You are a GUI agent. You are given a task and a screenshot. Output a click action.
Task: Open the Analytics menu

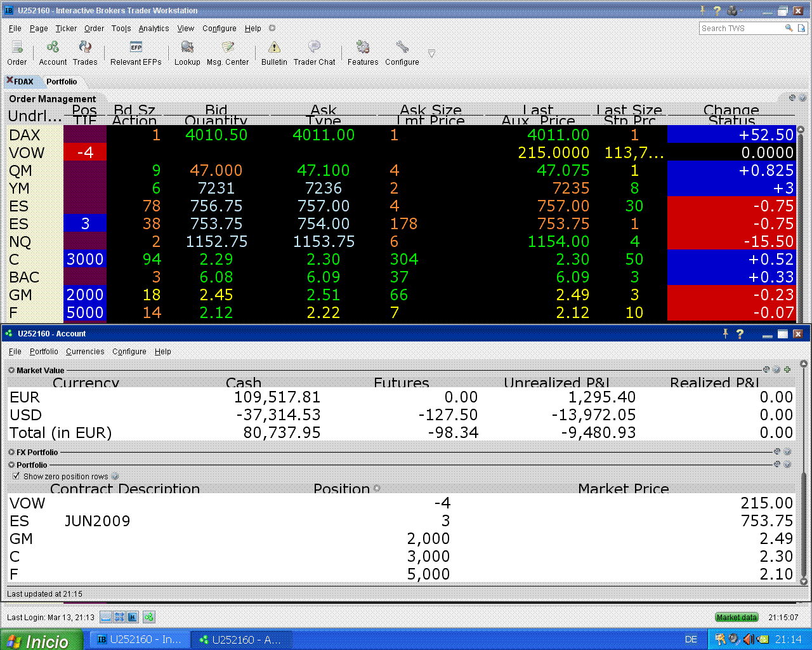(154, 28)
